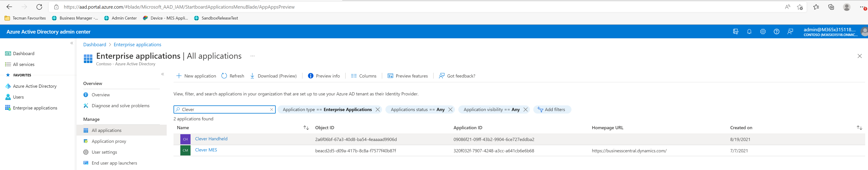This screenshot has width=868, height=170.
Task: Open portal settings gear icon
Action: 763,32
